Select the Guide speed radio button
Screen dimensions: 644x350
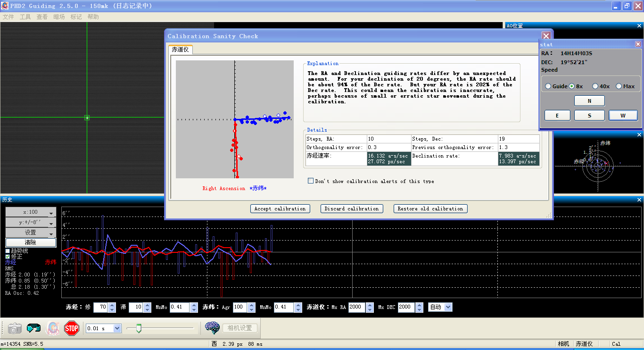click(x=548, y=86)
